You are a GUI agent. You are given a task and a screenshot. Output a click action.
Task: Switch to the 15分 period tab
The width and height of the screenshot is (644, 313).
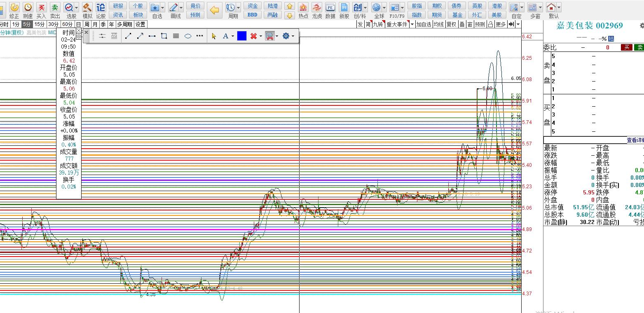[39, 24]
